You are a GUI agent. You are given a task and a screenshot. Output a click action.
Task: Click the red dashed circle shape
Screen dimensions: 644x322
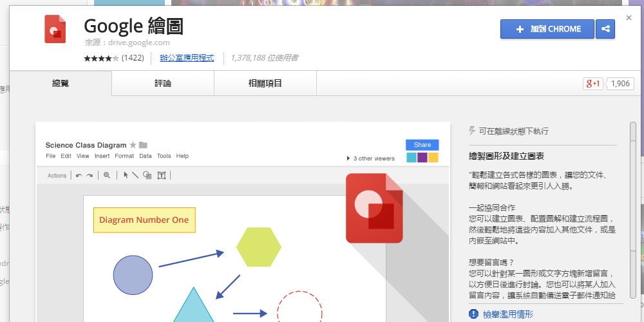[x=299, y=307]
